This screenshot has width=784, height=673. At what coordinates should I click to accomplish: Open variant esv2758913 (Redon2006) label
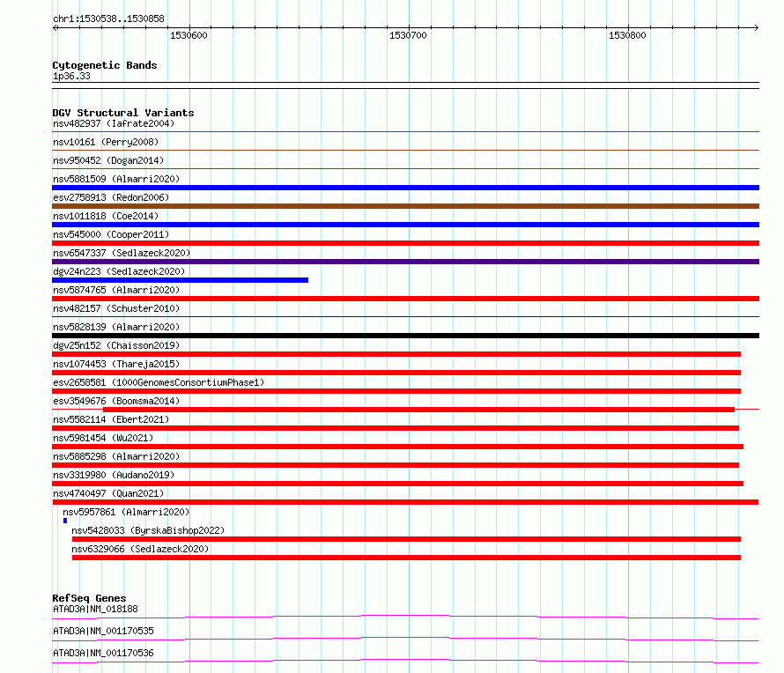111,197
